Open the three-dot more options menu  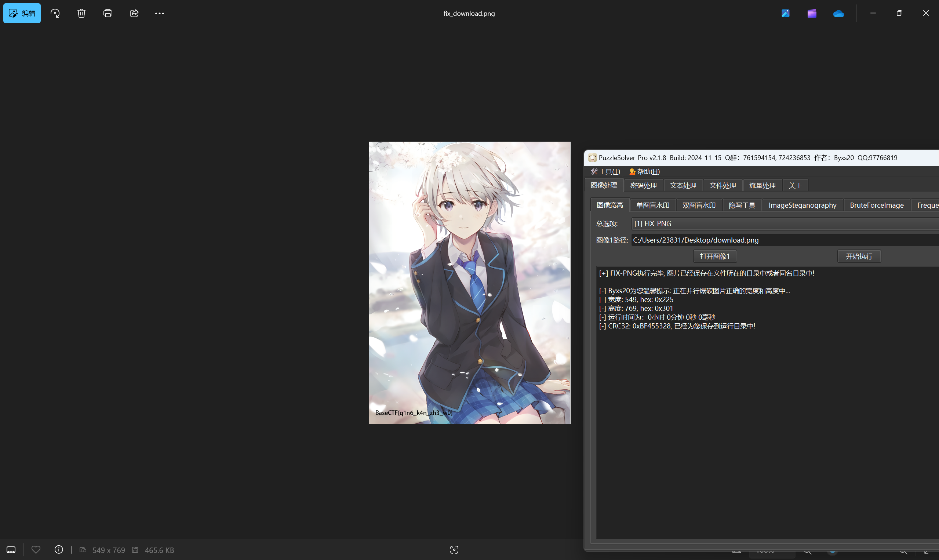click(x=160, y=13)
